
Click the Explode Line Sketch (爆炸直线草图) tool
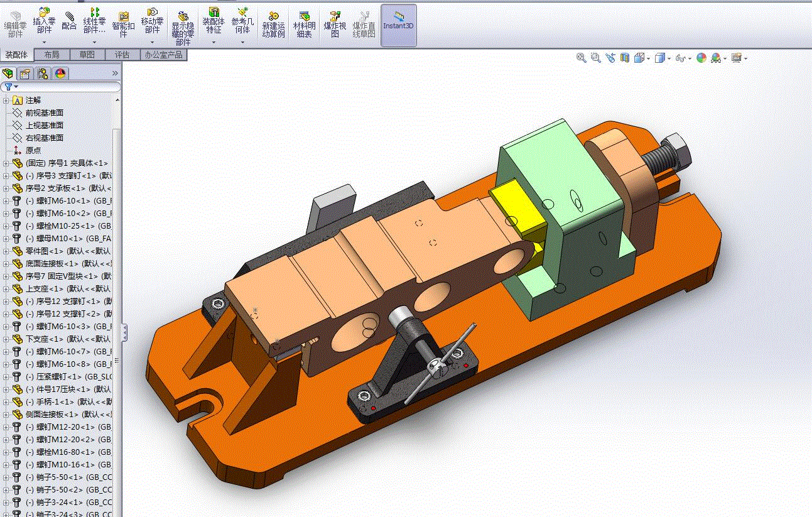pyautogui.click(x=364, y=25)
